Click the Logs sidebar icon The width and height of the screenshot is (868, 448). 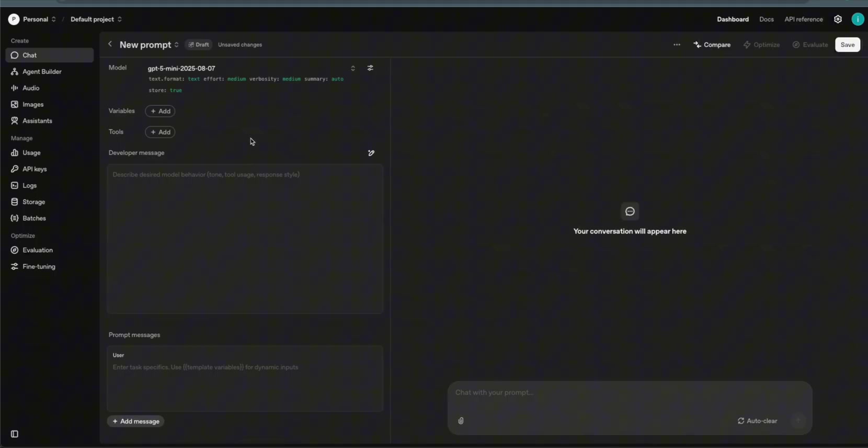point(15,185)
